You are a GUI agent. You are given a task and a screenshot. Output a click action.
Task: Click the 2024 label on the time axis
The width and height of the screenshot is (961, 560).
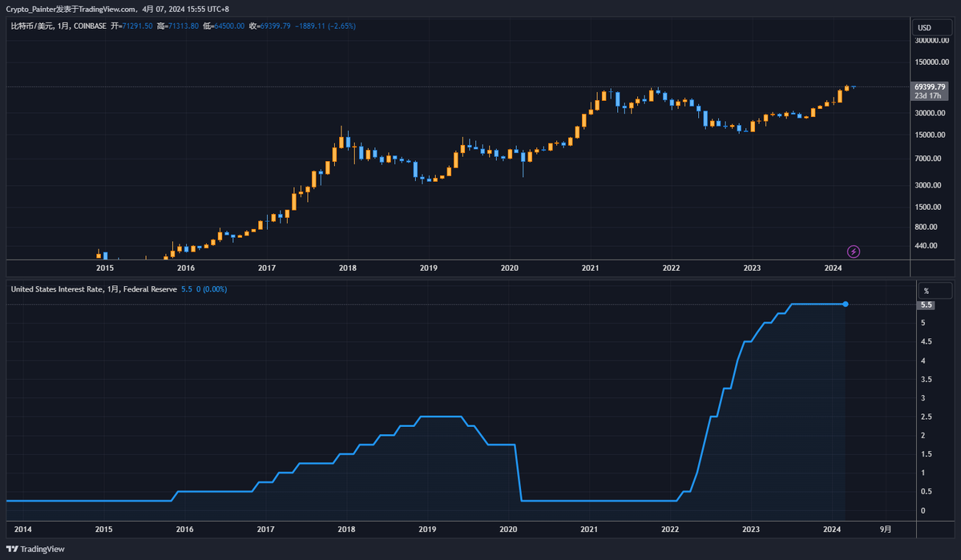click(x=832, y=268)
